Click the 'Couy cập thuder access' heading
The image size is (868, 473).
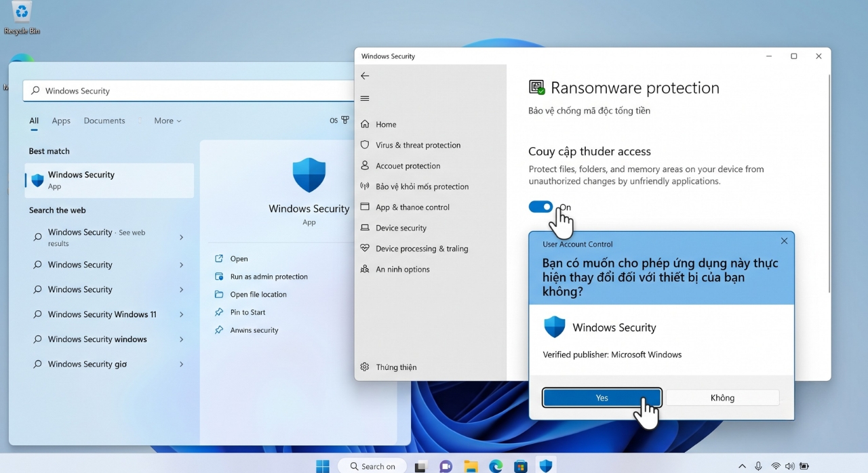(589, 151)
